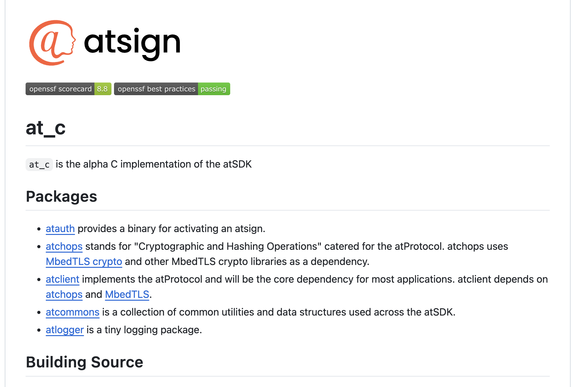Click the black atsign wordmark text
The width and height of the screenshot is (588, 387).
[x=132, y=44]
